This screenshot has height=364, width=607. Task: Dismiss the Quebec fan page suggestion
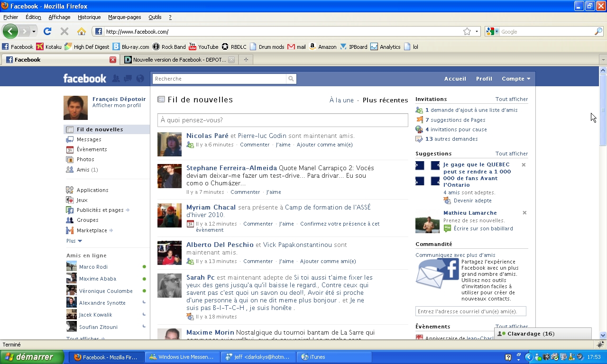[x=524, y=165]
